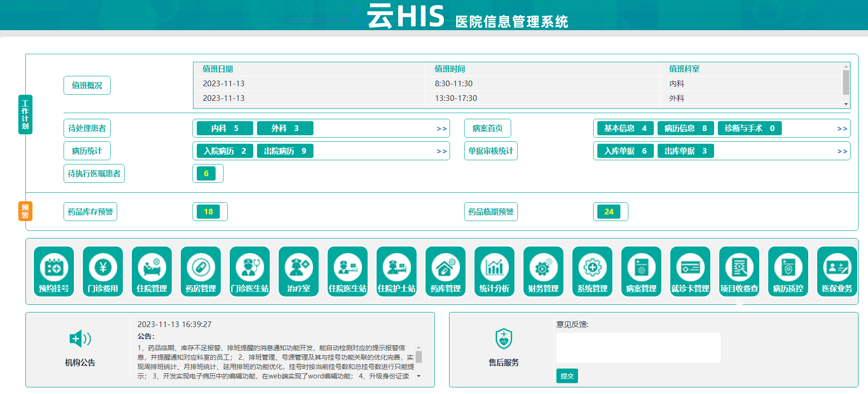Click the 药品临期预警 button
868x394 pixels.
(x=491, y=212)
